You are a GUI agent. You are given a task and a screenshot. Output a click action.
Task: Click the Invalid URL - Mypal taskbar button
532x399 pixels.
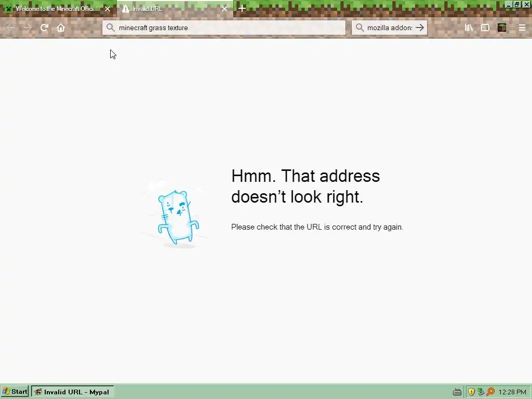click(x=73, y=392)
